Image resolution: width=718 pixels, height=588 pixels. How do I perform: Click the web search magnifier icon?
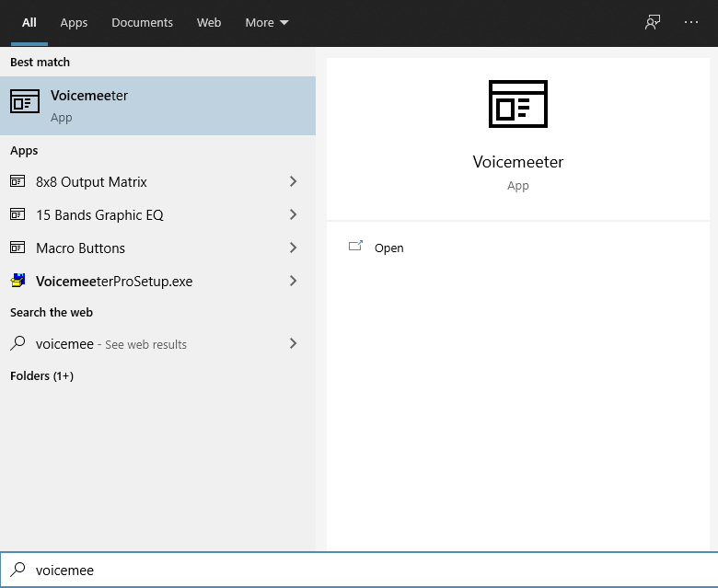coord(17,344)
